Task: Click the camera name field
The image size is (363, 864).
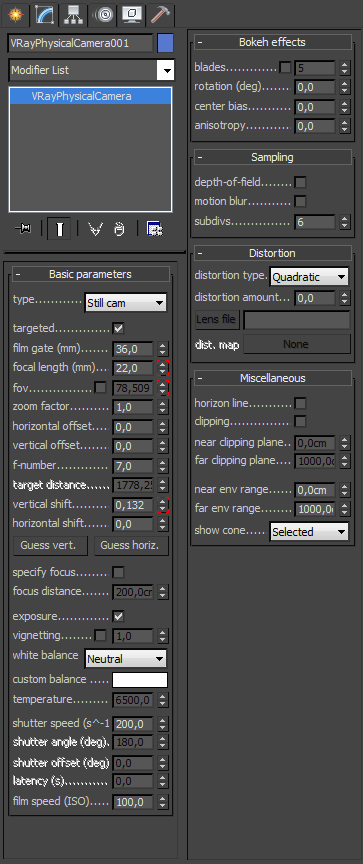Action: click(x=80, y=44)
